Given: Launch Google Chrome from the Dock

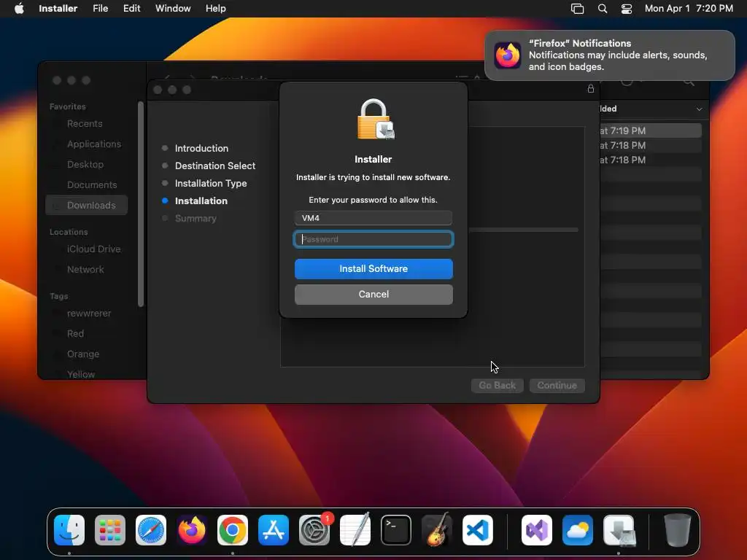Looking at the screenshot, I should coord(233,530).
